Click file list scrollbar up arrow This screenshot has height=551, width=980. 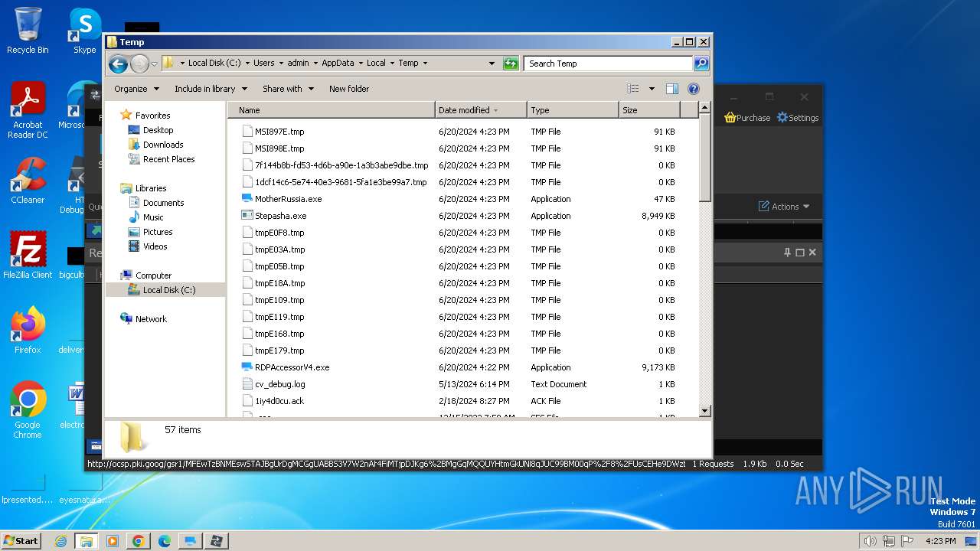705,109
